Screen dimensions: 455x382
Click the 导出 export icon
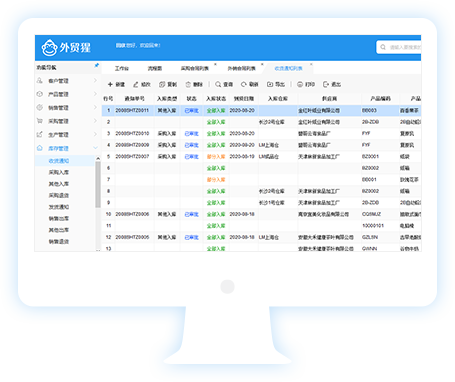point(270,84)
